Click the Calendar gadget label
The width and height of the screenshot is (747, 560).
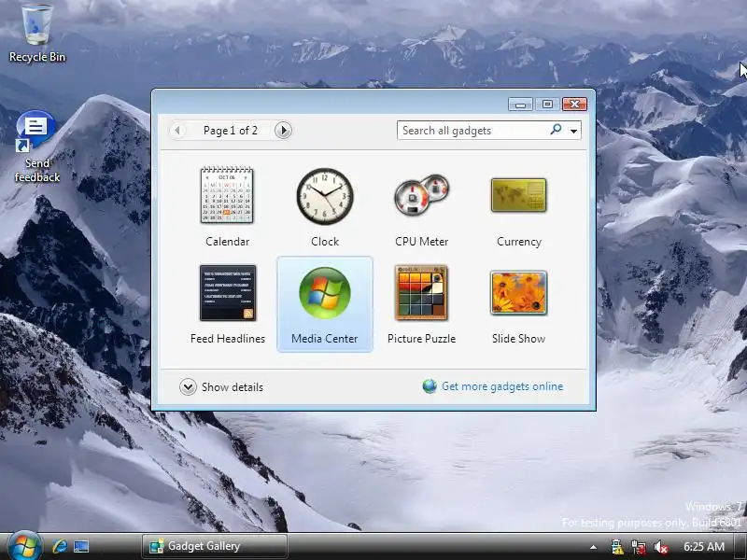point(227,242)
